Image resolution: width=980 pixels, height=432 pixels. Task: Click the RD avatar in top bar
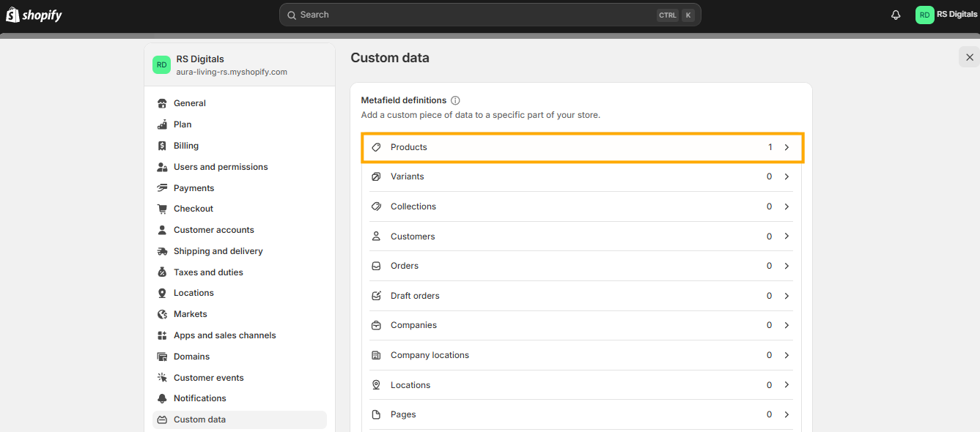click(924, 15)
